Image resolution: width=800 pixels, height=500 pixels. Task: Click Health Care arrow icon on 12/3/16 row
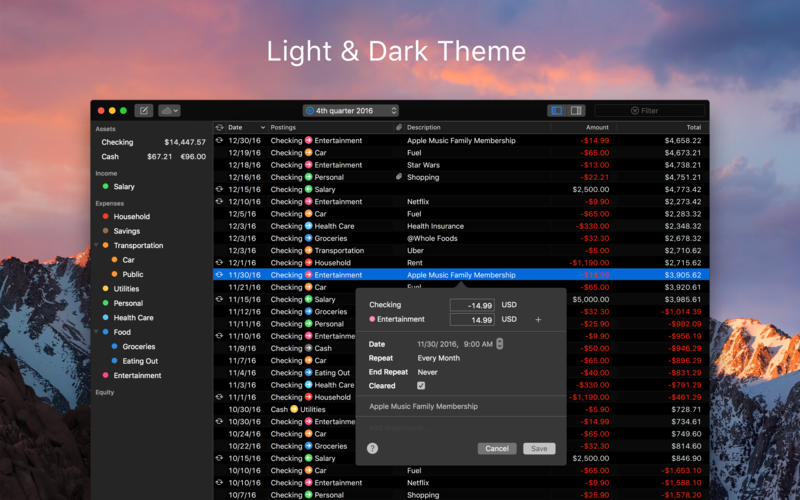tap(309, 226)
